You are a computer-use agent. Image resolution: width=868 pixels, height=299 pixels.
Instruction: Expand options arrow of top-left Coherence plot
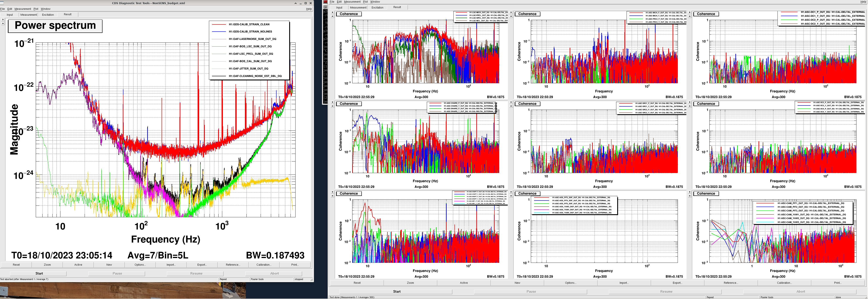332,12
